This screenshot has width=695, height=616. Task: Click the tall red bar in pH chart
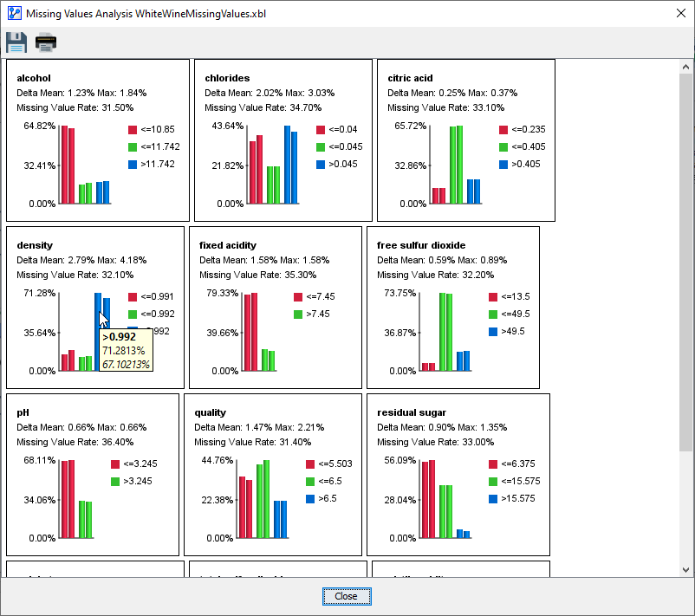[x=64, y=498]
